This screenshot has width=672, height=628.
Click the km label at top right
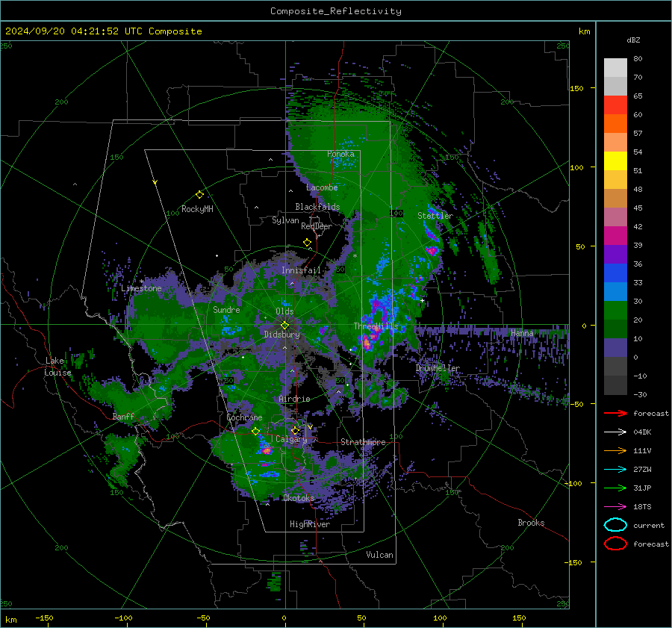[585, 31]
